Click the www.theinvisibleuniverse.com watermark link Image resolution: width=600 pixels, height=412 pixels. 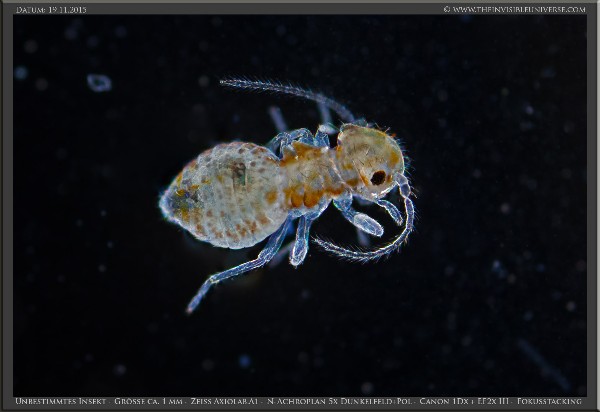(514, 9)
